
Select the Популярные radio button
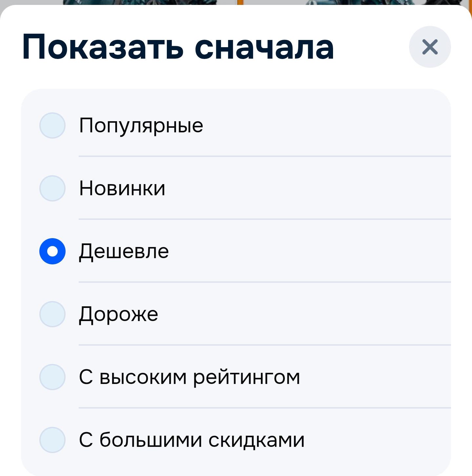52,125
